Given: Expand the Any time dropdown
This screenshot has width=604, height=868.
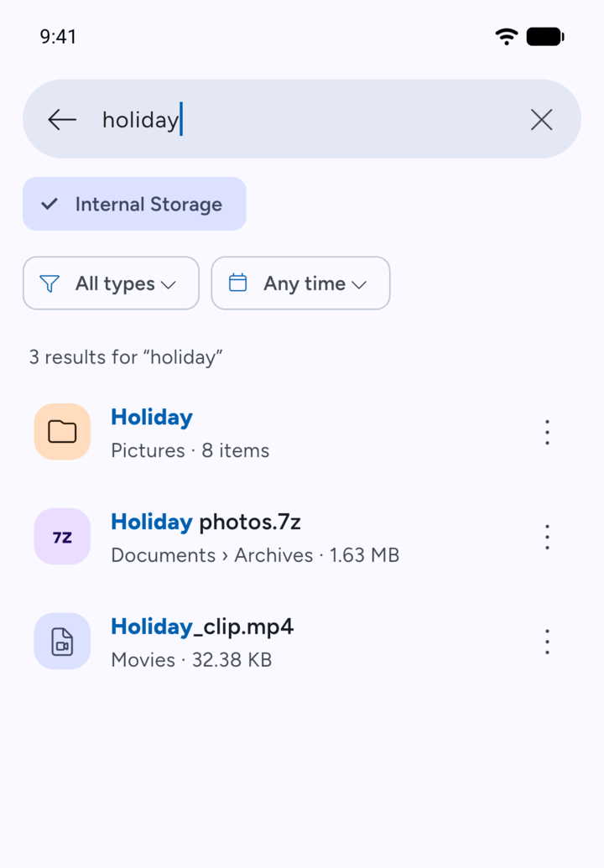Looking at the screenshot, I should pyautogui.click(x=300, y=283).
